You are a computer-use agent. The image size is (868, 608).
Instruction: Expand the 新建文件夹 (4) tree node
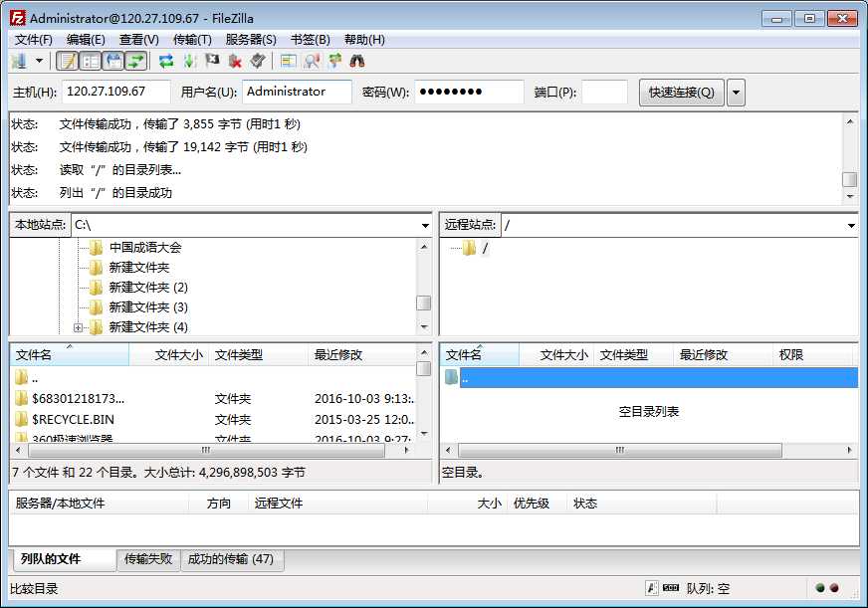pos(78,327)
